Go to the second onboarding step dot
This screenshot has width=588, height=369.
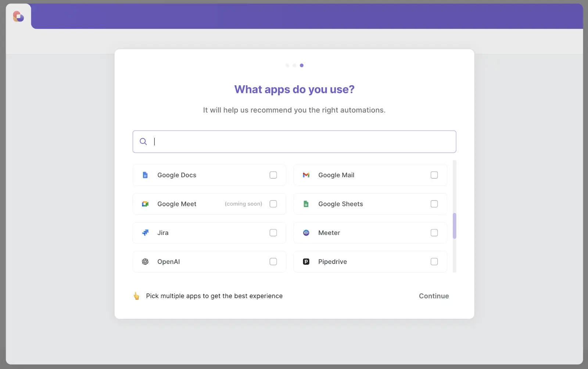294,65
